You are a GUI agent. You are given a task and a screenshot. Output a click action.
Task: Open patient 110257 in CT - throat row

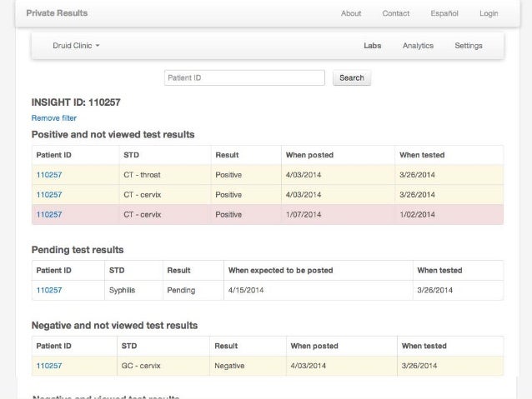coord(49,175)
